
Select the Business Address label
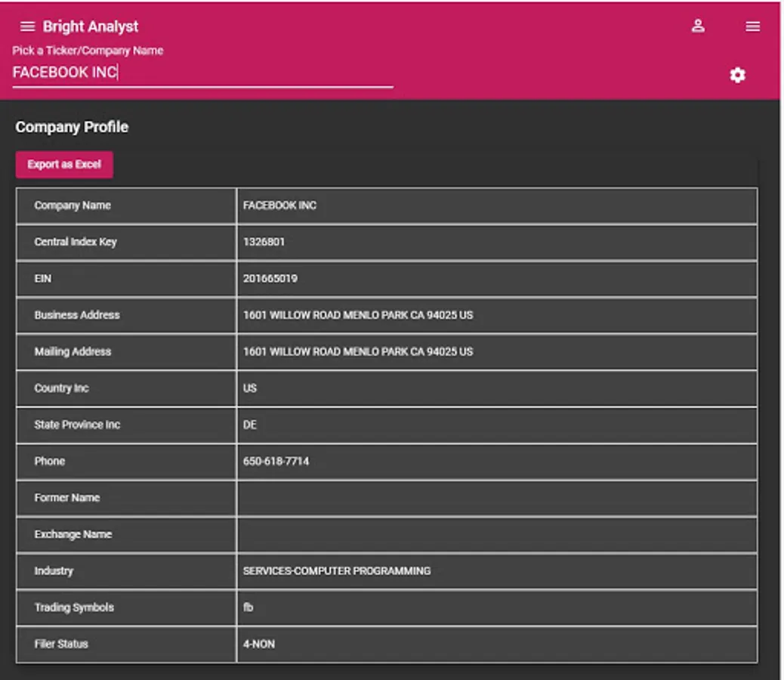tap(77, 315)
